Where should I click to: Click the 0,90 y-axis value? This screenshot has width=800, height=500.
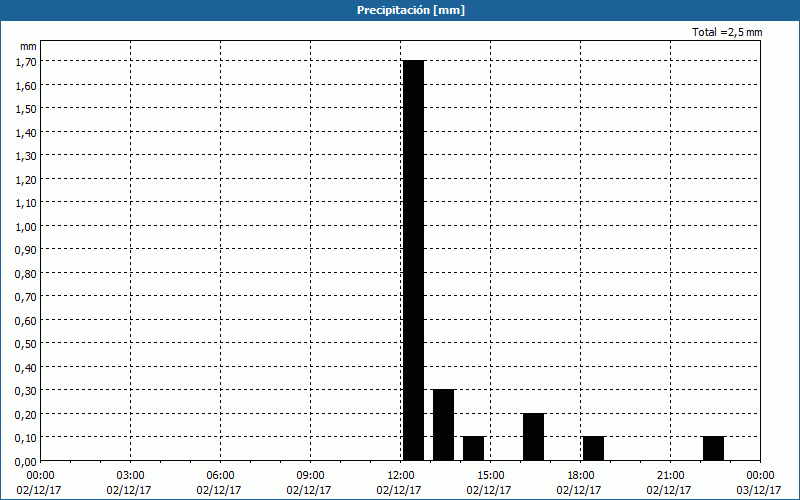click(26, 250)
